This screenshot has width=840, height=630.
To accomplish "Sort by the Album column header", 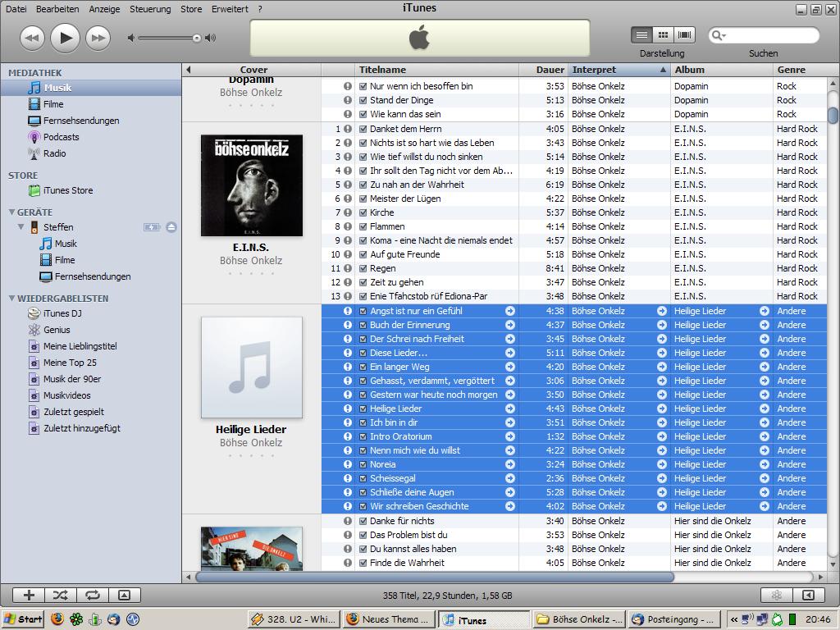I will point(722,70).
